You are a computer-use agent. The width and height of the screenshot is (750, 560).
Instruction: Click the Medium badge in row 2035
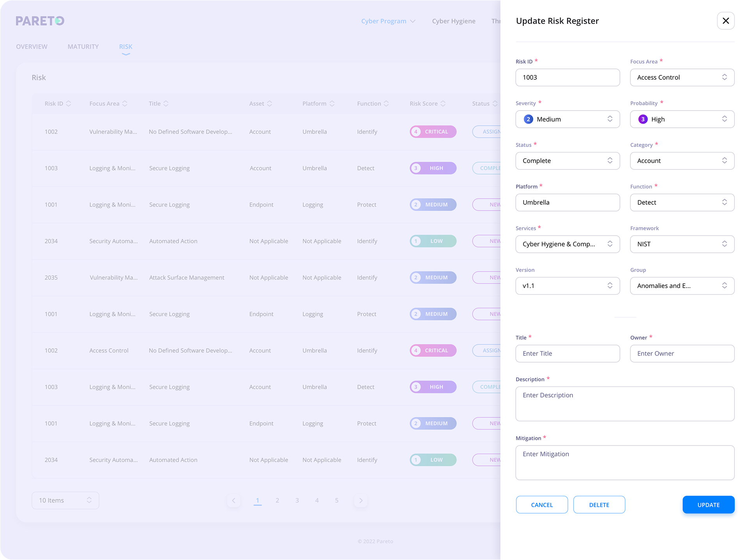433,277
